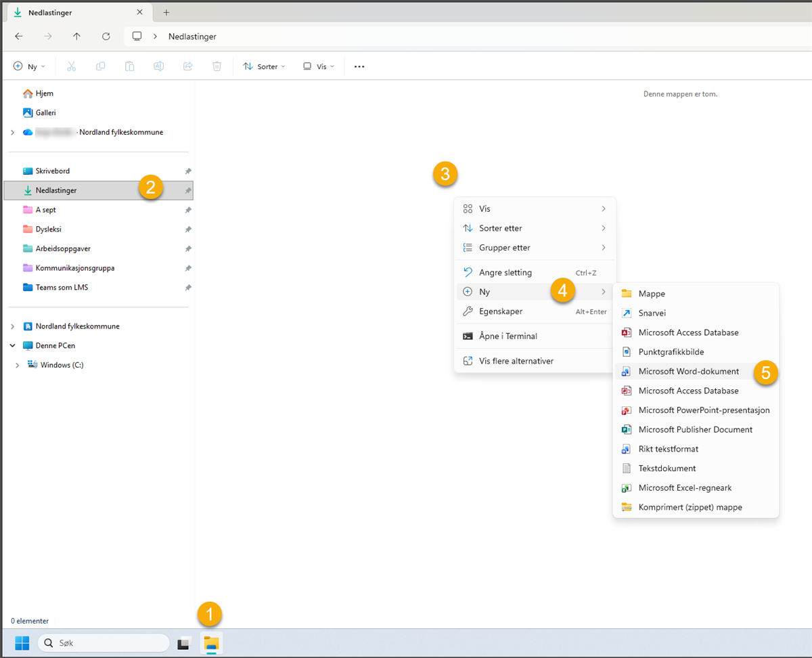Click the Søk search box on taskbar
Image resolution: width=812 pixels, height=658 pixels.
(104, 643)
